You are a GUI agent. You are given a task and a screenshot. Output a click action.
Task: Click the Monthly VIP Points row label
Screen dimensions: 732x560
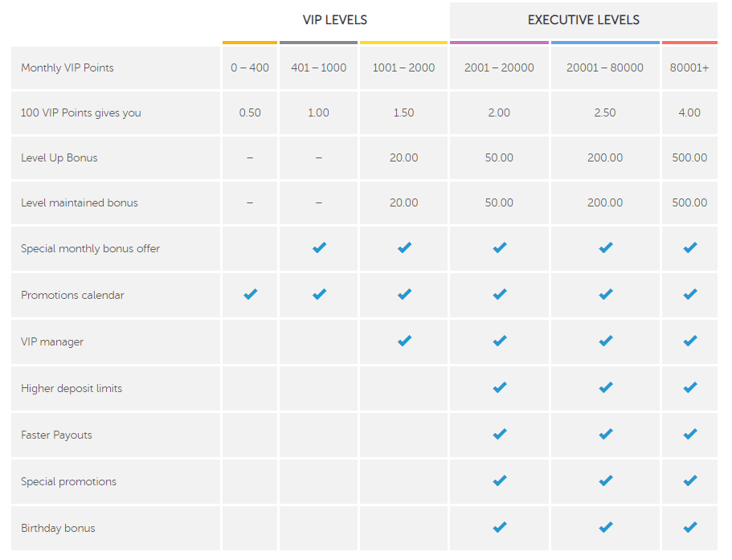pos(67,67)
